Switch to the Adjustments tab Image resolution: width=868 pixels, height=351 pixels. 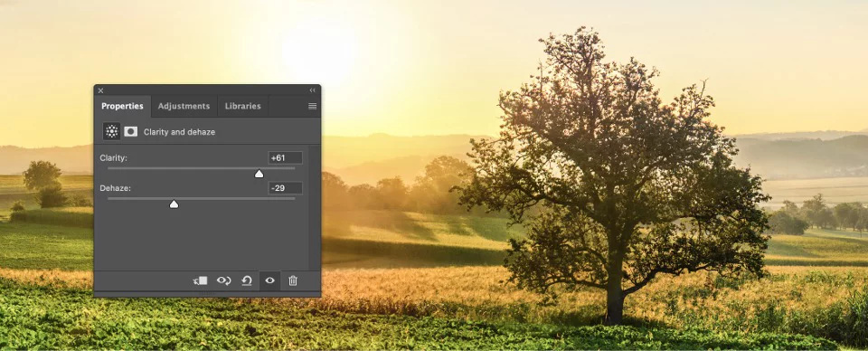184,107
